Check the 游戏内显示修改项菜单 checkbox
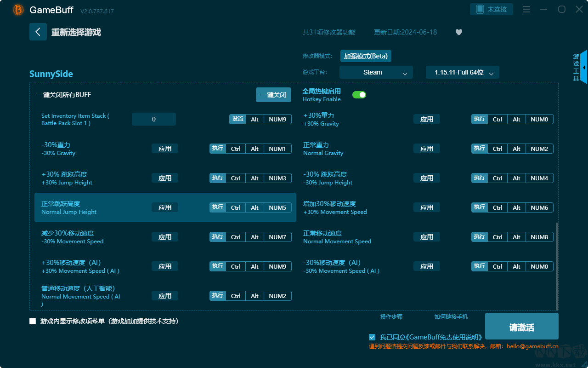 tap(33, 321)
